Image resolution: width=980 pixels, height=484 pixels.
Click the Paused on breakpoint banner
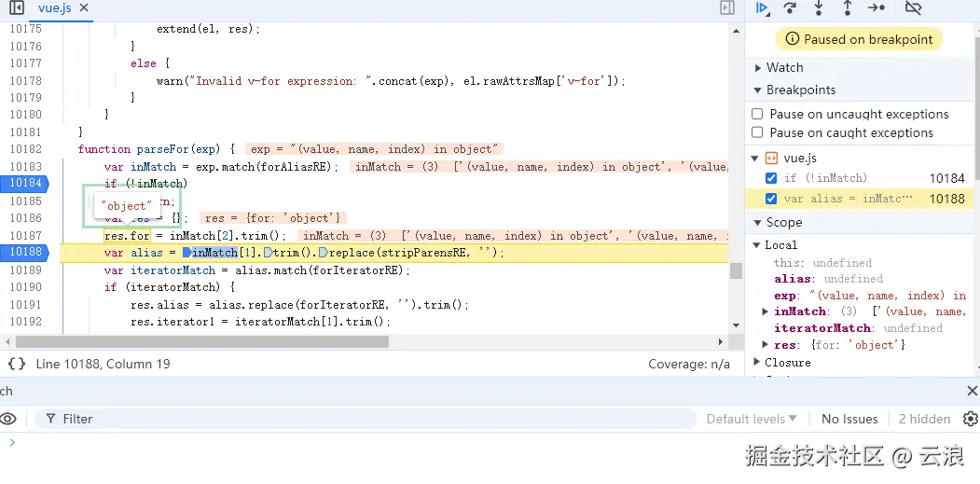click(x=859, y=39)
